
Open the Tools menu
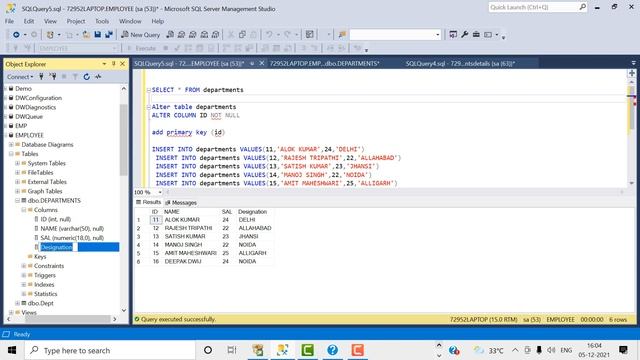click(x=102, y=21)
